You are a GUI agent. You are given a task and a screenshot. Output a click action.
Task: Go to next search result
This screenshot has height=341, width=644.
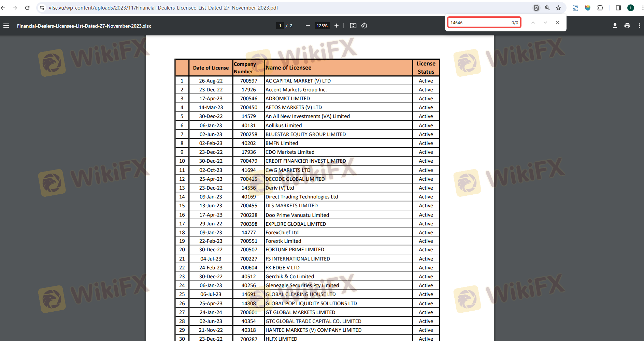(545, 23)
